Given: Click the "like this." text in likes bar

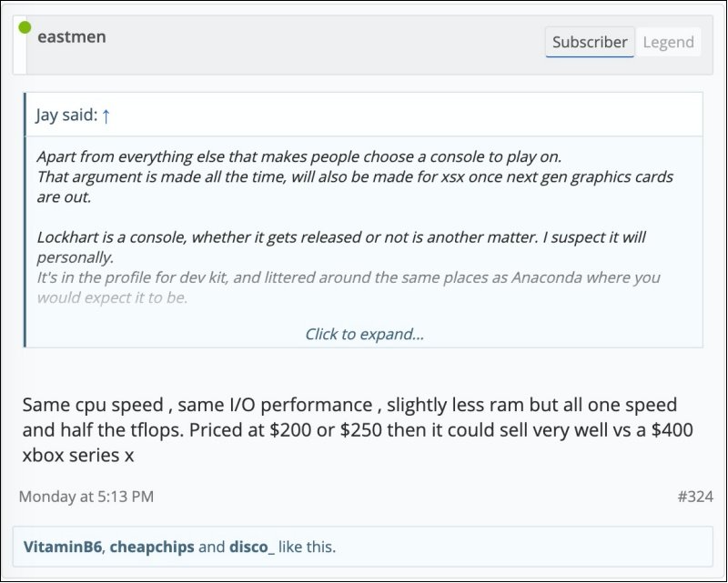Looking at the screenshot, I should click(308, 547).
